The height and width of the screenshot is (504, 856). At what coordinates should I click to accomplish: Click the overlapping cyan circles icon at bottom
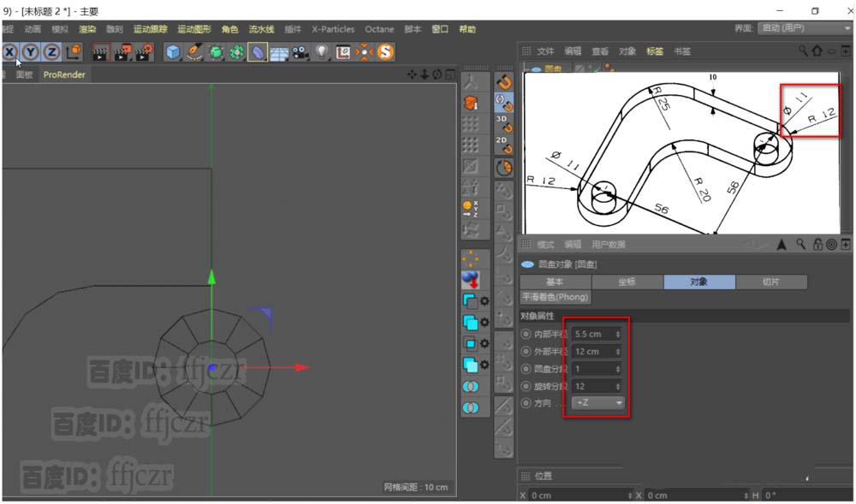coord(470,407)
